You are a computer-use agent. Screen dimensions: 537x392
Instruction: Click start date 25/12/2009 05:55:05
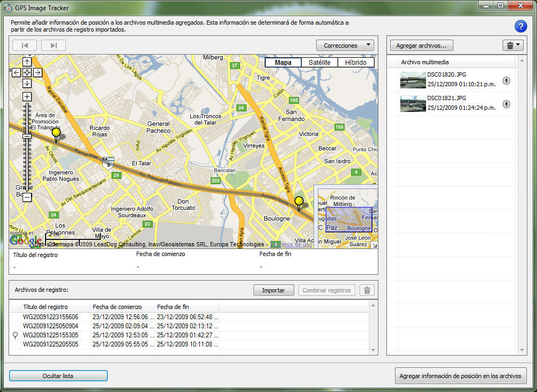(x=123, y=344)
